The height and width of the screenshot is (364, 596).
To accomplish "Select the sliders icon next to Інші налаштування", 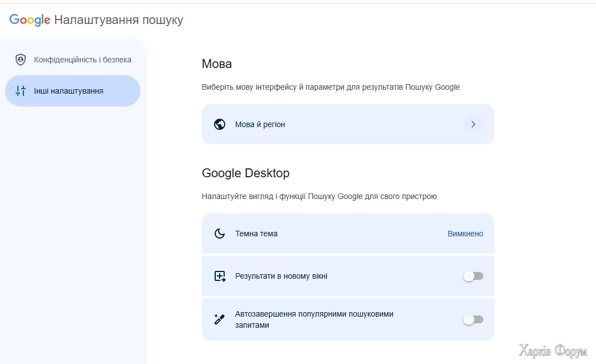I will [20, 91].
